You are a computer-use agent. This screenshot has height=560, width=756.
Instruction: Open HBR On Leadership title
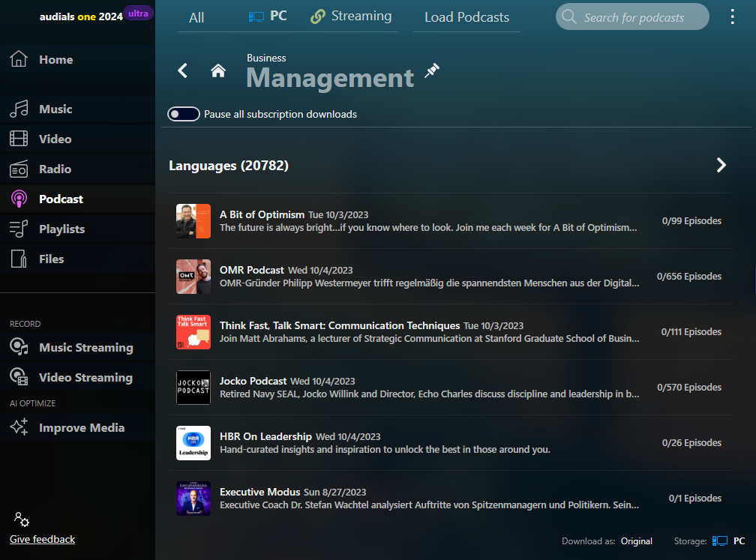pyautogui.click(x=265, y=436)
